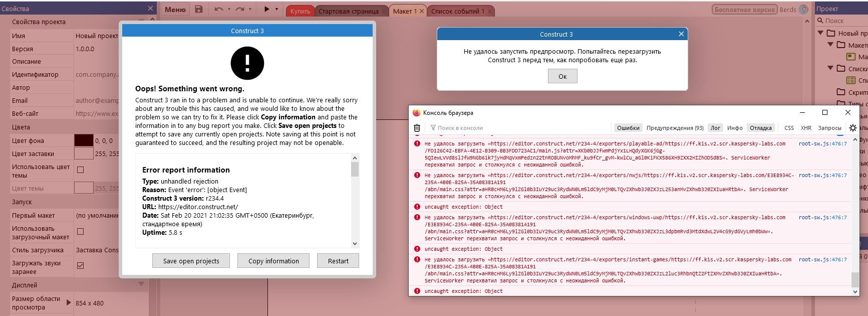
Task: Collapse the Дисплей properties section
Action: coord(141,284)
